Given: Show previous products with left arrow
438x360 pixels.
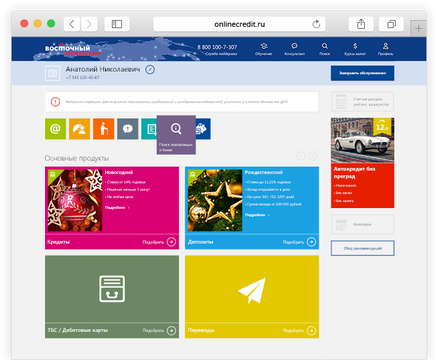Looking at the screenshot, I should pos(301,156).
